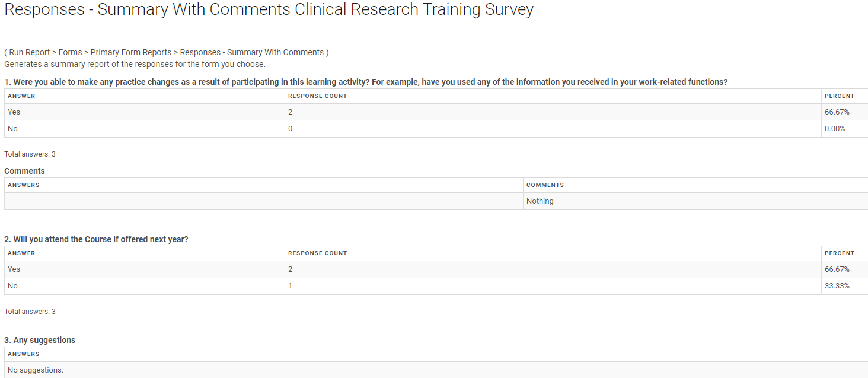
Task: Click the Clinical Research Training Survey page title
Action: pos(269,10)
